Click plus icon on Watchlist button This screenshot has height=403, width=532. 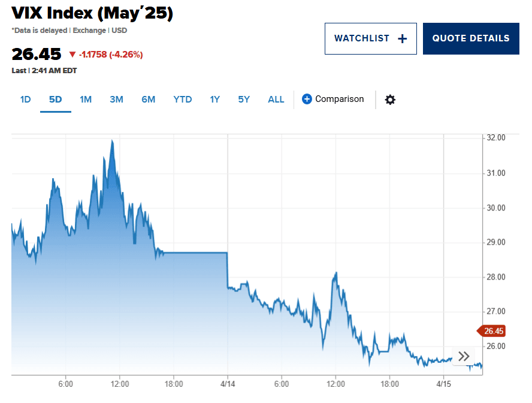tap(403, 38)
